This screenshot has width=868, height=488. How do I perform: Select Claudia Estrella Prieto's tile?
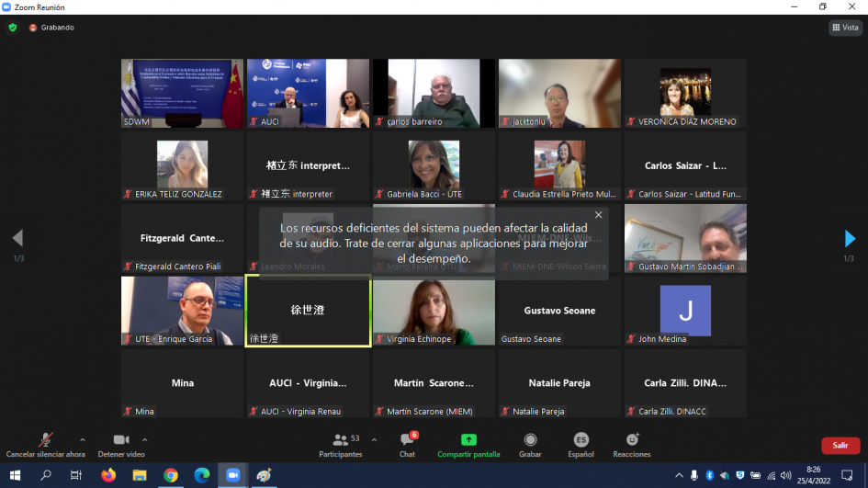point(559,165)
